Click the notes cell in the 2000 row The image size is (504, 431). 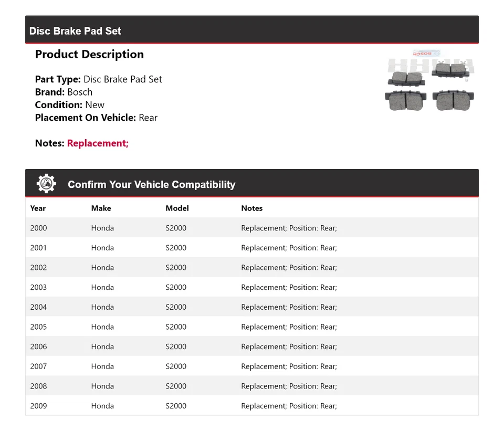pyautogui.click(x=289, y=228)
